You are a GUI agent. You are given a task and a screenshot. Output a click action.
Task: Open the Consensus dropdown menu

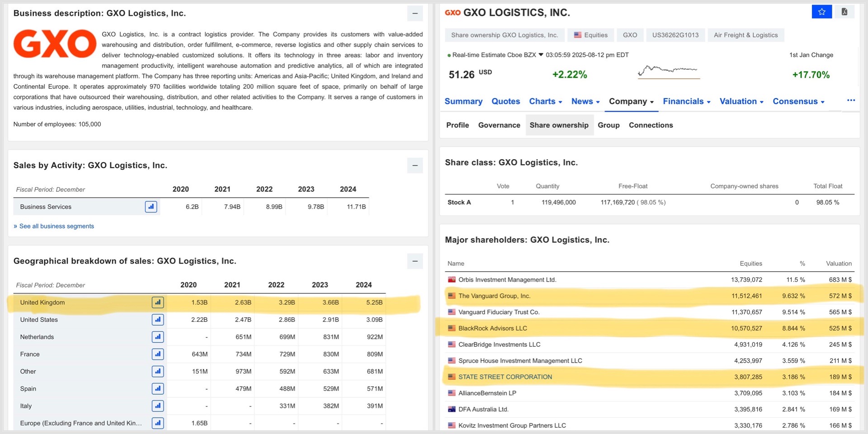[x=798, y=101]
